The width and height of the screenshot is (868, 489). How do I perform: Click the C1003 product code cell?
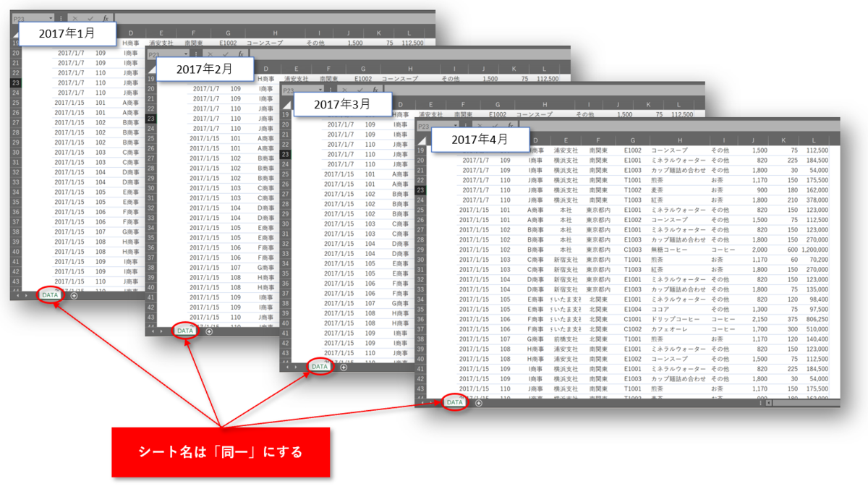pyautogui.click(x=633, y=250)
